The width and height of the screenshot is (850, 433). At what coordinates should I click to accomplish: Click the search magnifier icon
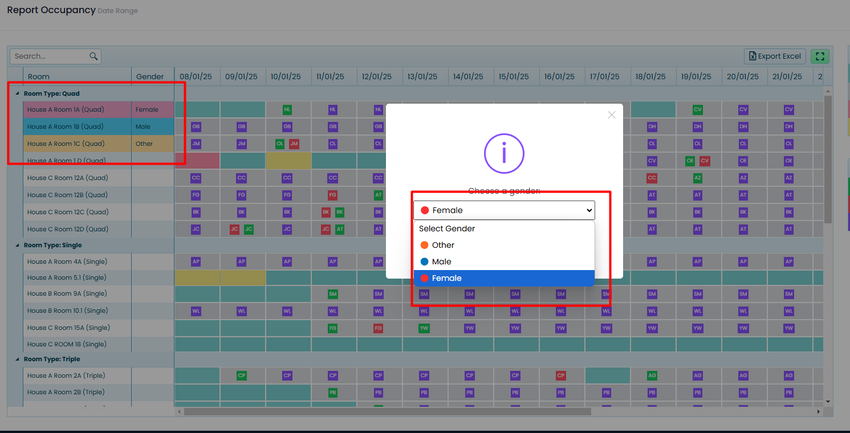[x=94, y=57]
